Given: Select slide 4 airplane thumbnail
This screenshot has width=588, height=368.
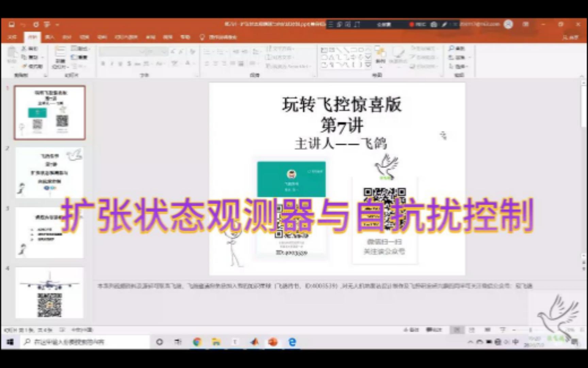Looking at the screenshot, I should pyautogui.click(x=50, y=292).
